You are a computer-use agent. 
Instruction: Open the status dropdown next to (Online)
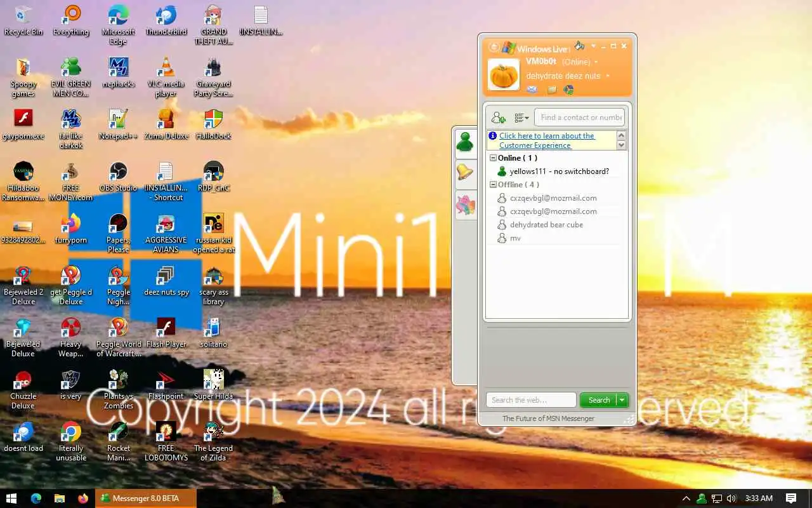(596, 62)
